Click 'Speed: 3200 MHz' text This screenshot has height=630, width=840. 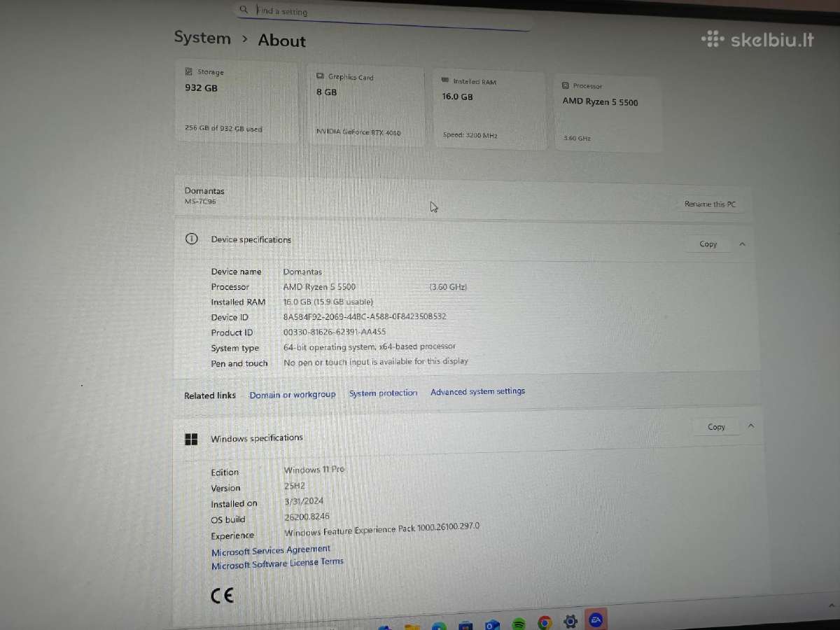pyautogui.click(x=470, y=135)
